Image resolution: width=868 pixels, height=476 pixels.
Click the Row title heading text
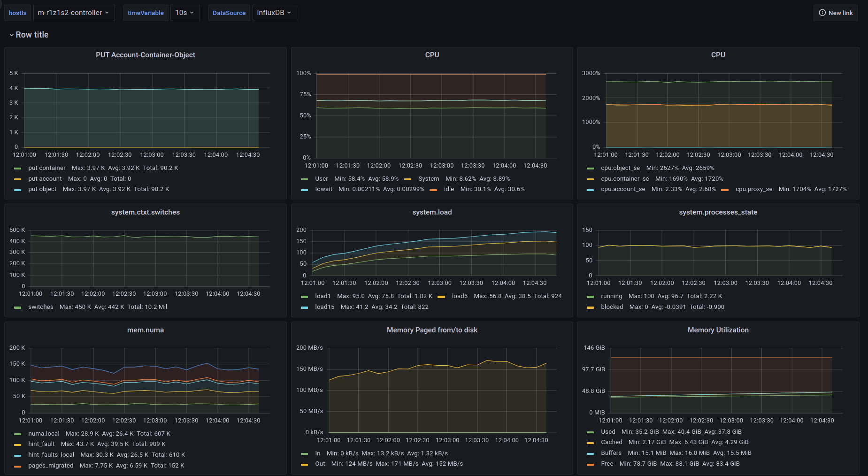(x=32, y=35)
